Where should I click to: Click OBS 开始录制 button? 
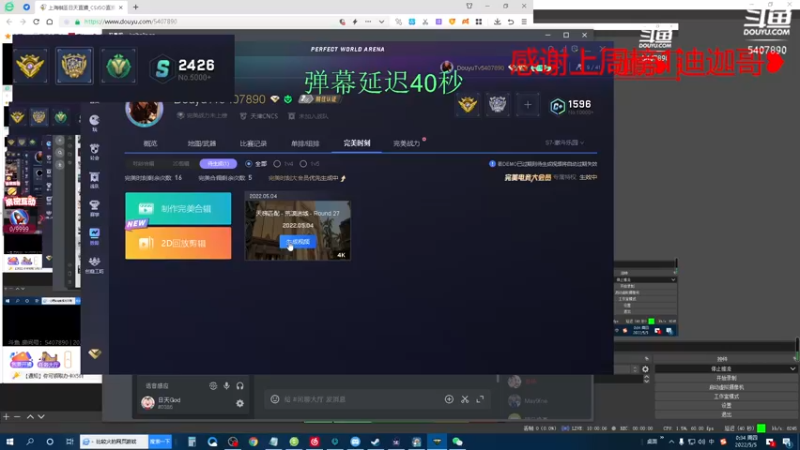[726, 378]
